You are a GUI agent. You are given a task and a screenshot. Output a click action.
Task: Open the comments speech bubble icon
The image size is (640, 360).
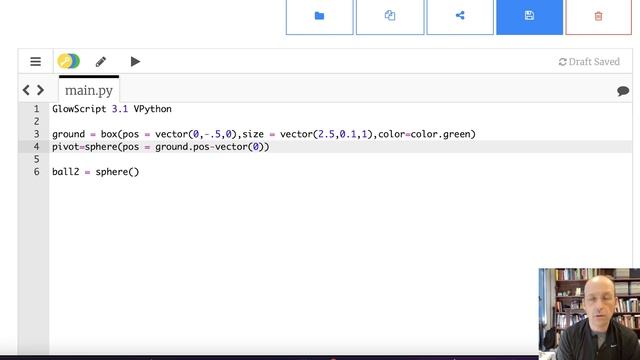coord(623,91)
